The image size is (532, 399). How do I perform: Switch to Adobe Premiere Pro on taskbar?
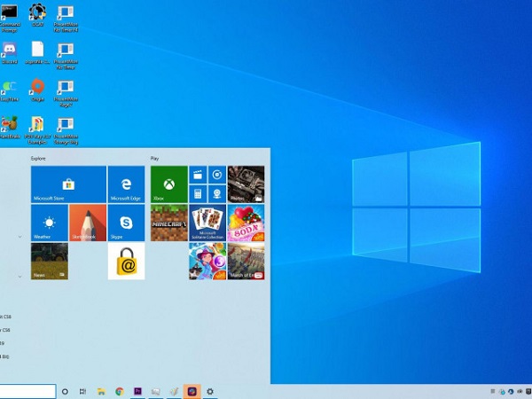click(x=137, y=392)
